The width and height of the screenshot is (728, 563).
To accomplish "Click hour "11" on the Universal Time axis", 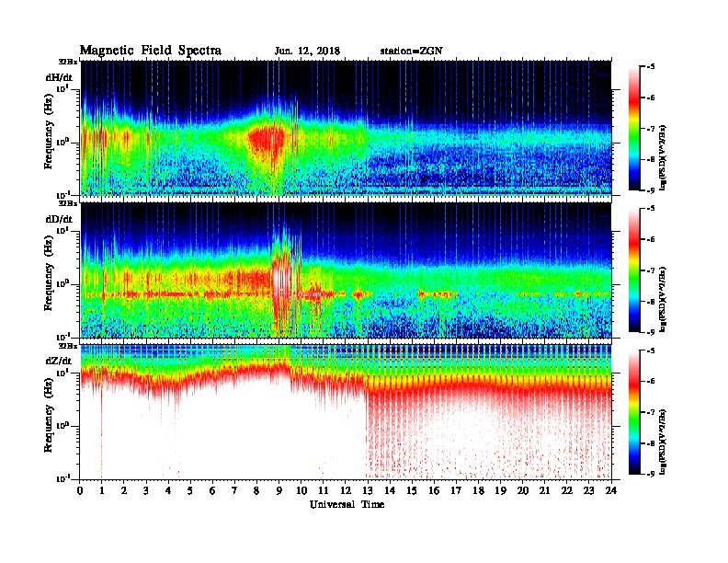I will 324,490.
